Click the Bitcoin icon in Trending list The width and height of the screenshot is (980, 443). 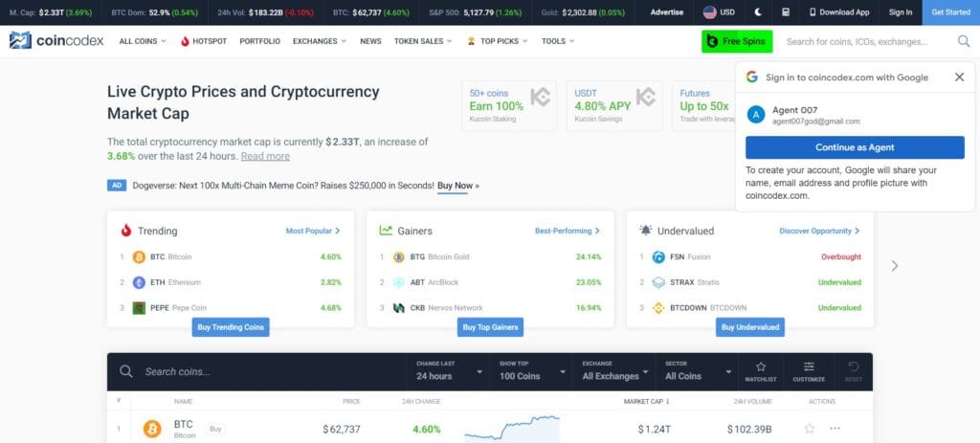coord(139,256)
